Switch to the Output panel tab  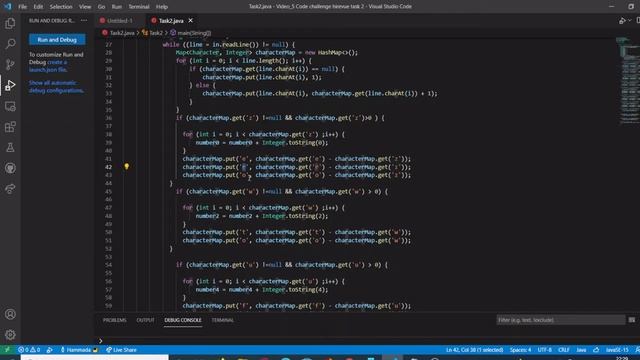coord(145,320)
